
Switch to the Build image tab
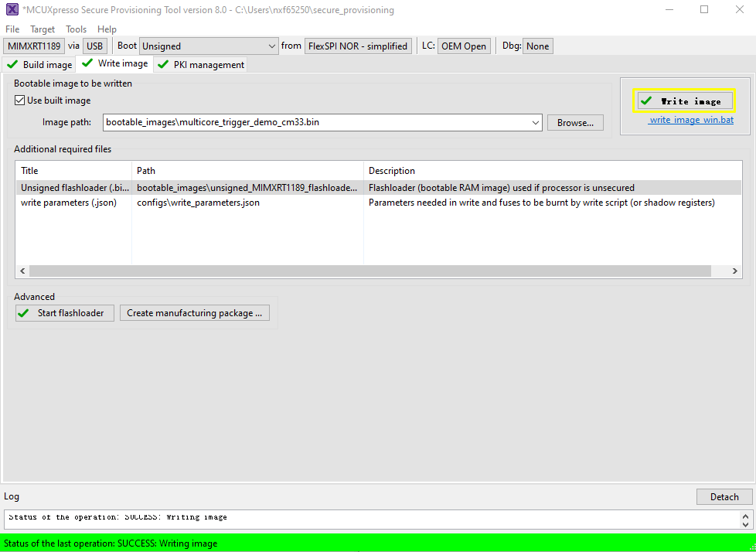pyautogui.click(x=40, y=65)
